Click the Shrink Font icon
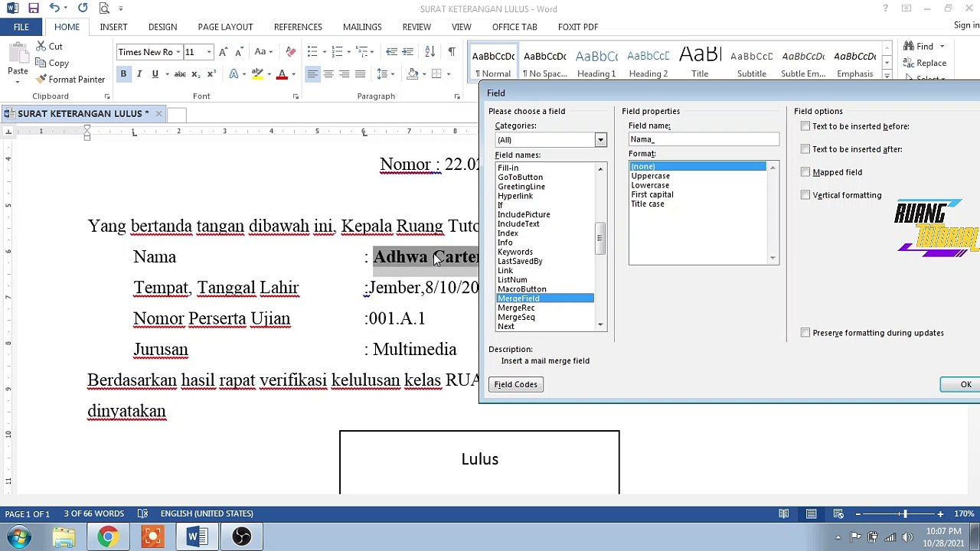Viewport: 980px width, 551px height. (238, 52)
